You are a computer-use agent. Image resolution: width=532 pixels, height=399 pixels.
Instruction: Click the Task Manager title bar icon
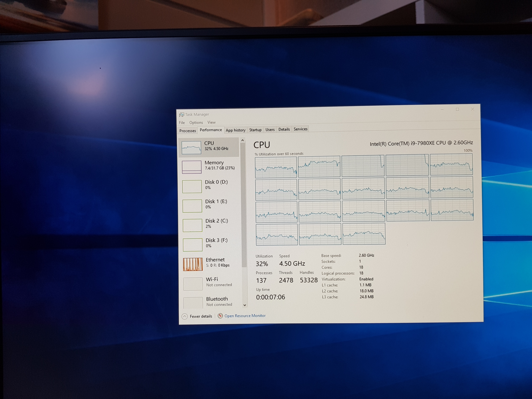tap(182, 115)
